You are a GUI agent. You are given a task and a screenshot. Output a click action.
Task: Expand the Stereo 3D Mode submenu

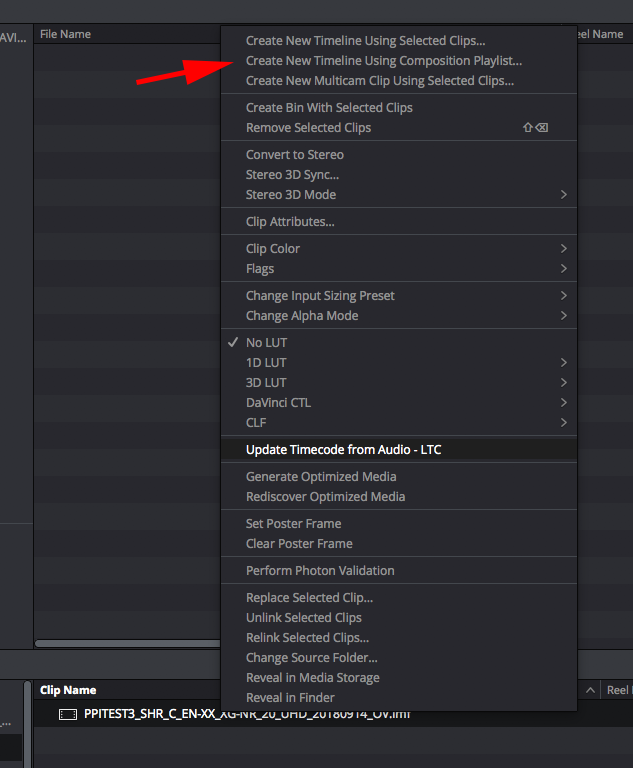399,195
